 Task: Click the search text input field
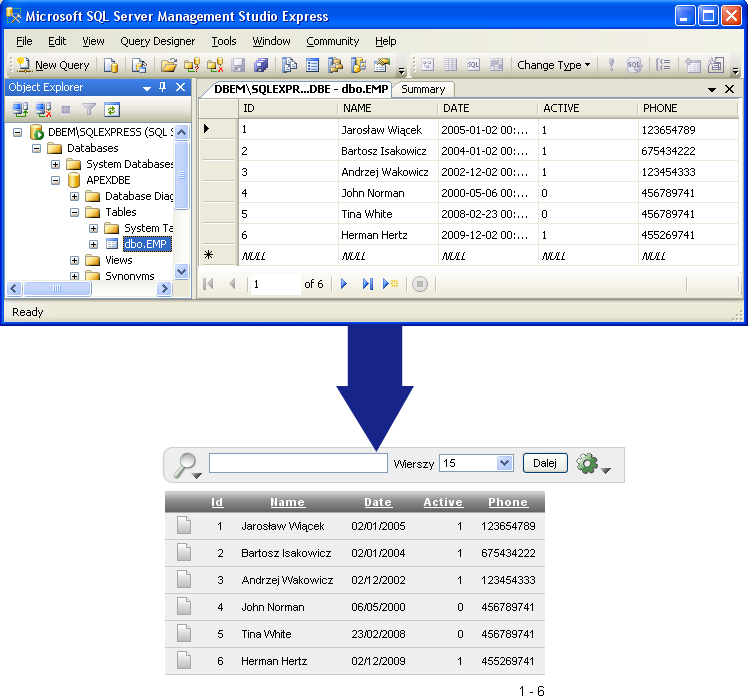tap(298, 463)
